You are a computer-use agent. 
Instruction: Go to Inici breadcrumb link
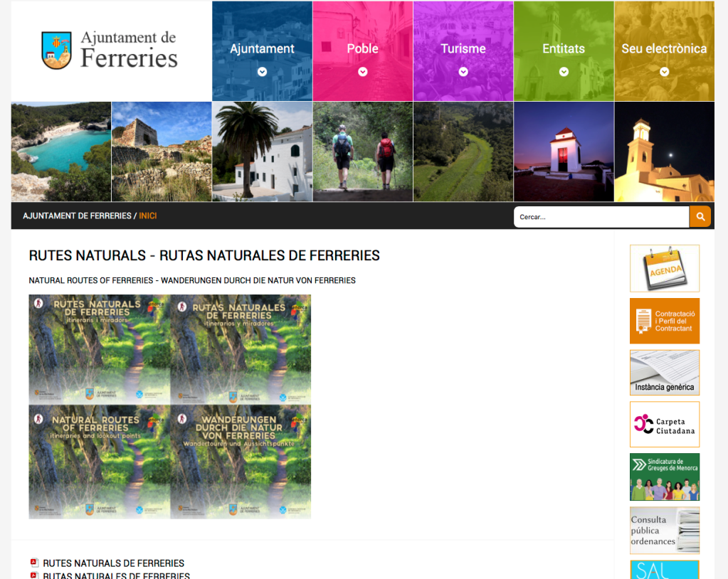(x=148, y=216)
